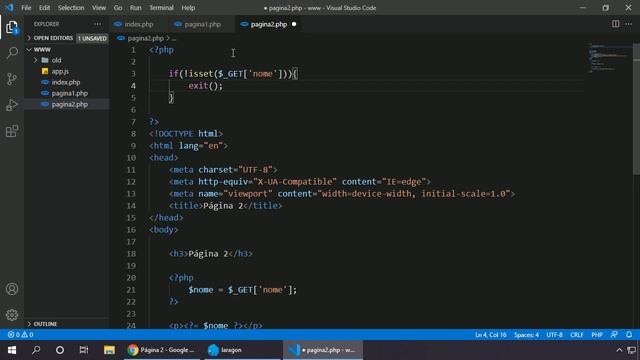Viewport: 640px width, 360px height.
Task: Switch to the pagina1.php tab
Action: click(202, 24)
